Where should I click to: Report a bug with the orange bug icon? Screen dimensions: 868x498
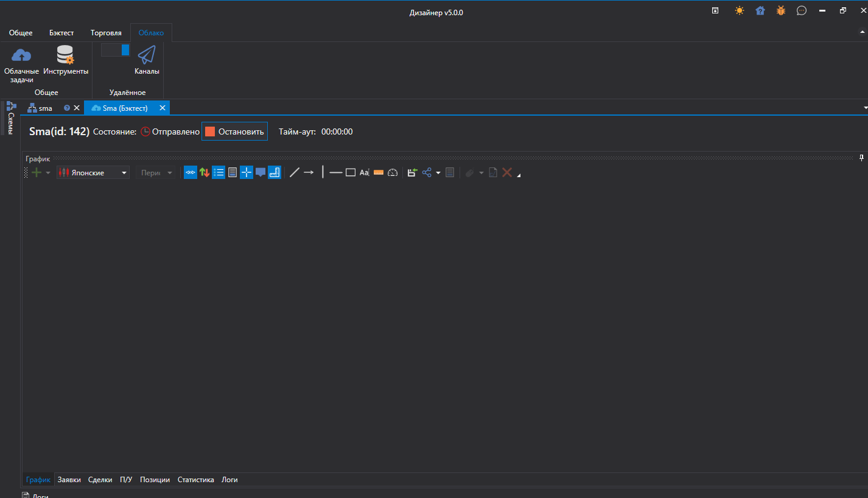[x=781, y=10]
